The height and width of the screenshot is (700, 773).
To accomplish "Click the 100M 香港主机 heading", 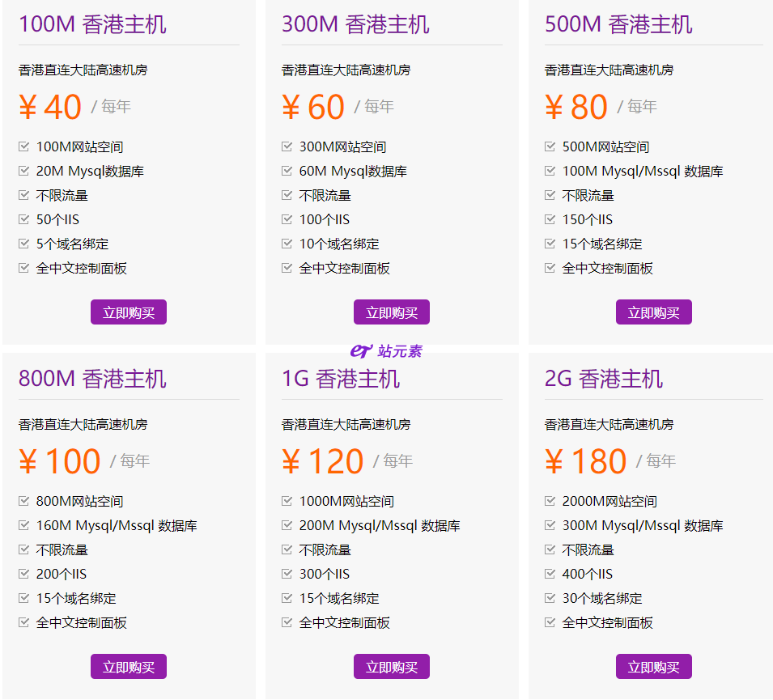I will (x=92, y=24).
